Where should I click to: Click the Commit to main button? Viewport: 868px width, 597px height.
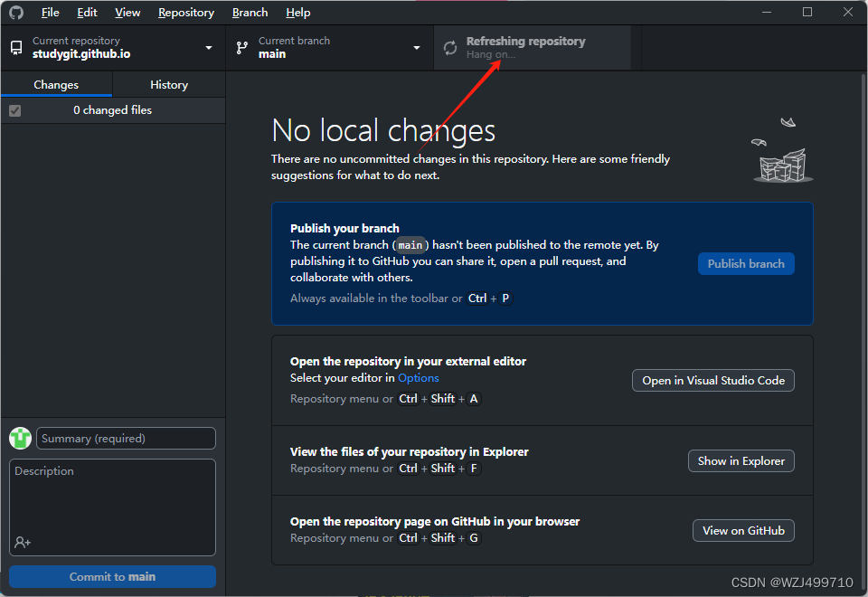tap(112, 576)
